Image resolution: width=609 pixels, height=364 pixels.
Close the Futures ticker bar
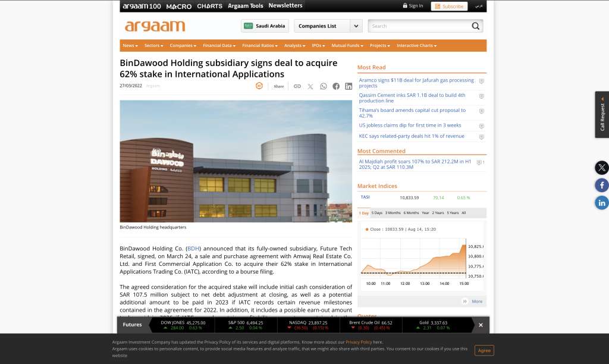tap(481, 325)
